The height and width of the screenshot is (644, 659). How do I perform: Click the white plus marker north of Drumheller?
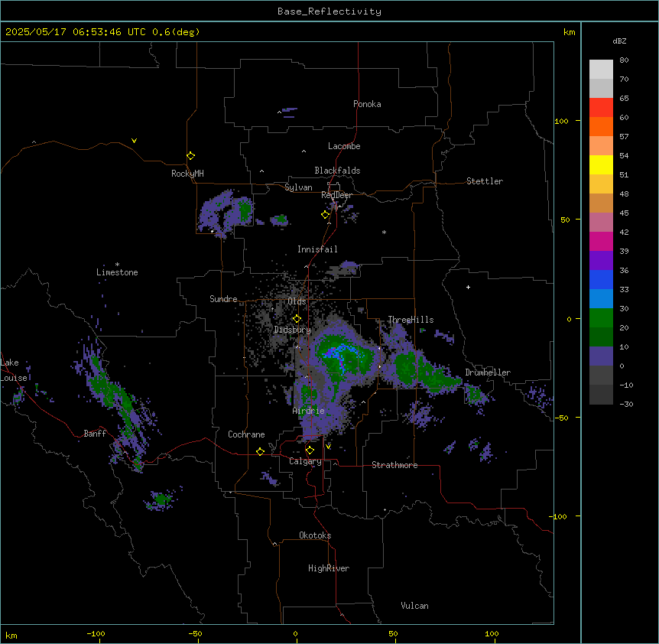(468, 287)
